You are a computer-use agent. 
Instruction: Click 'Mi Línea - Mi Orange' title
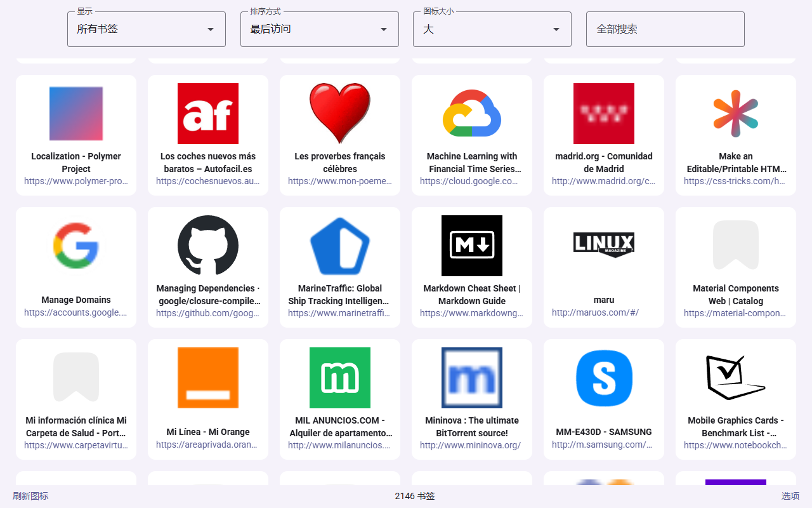click(208, 432)
